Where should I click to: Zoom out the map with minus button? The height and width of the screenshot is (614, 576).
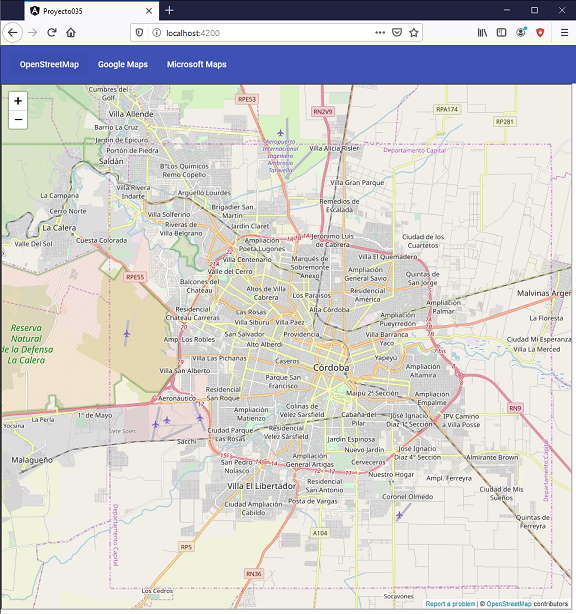click(x=18, y=119)
